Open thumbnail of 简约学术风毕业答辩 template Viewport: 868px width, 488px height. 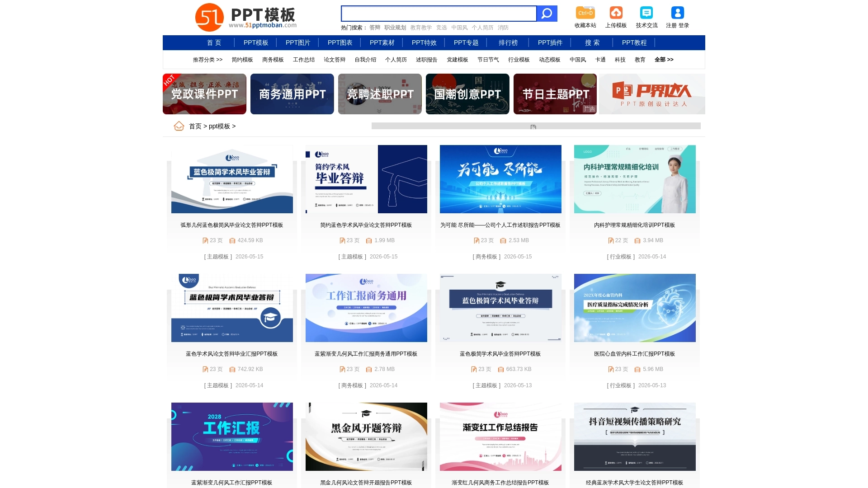pos(366,179)
